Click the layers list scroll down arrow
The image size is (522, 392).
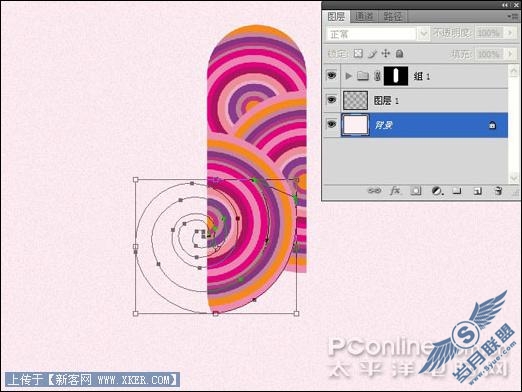(514, 177)
